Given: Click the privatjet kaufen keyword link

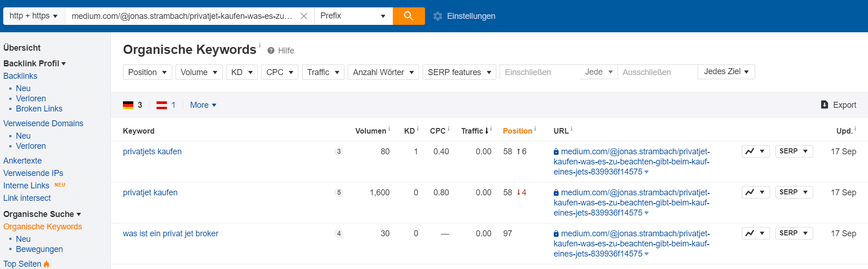Looking at the screenshot, I should pos(150,193).
